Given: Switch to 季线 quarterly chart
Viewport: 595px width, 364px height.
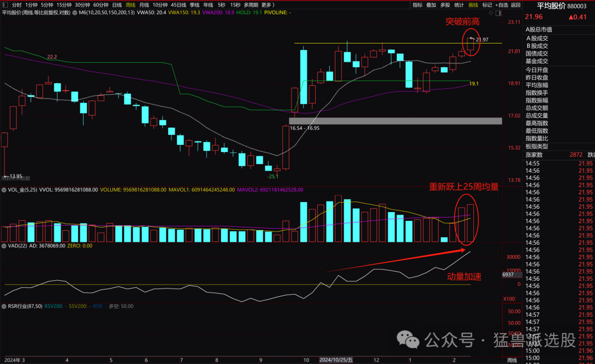Looking at the screenshot, I should [x=194, y=5].
